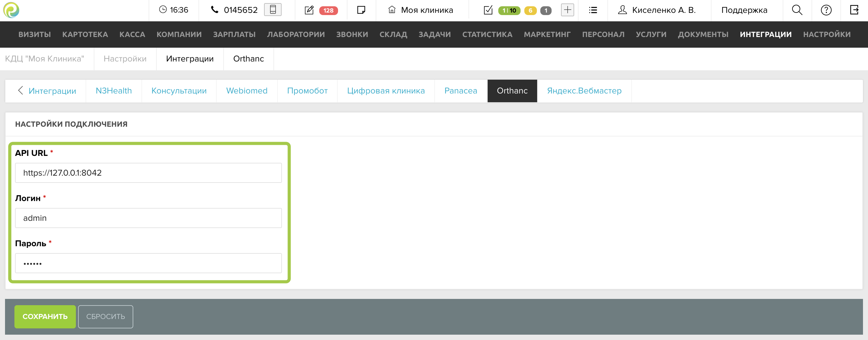Open the edit notes pencil icon
Image resolution: width=868 pixels, height=340 pixels.
(309, 10)
